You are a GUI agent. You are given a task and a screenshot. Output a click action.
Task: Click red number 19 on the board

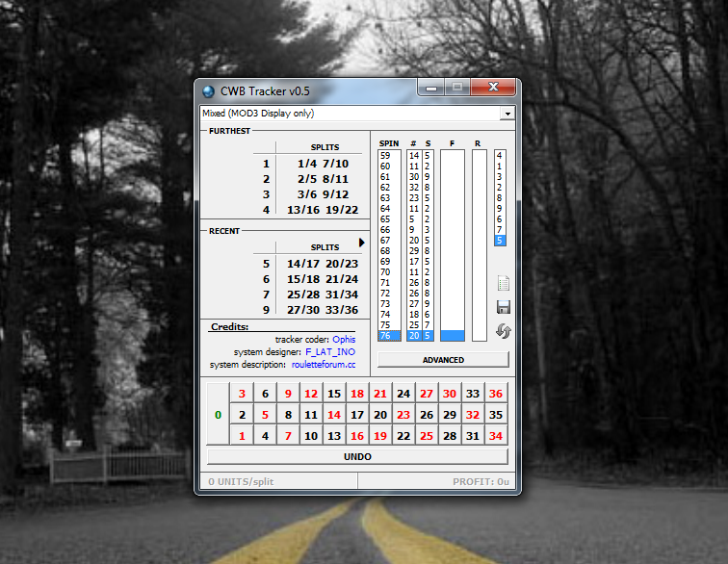click(380, 436)
